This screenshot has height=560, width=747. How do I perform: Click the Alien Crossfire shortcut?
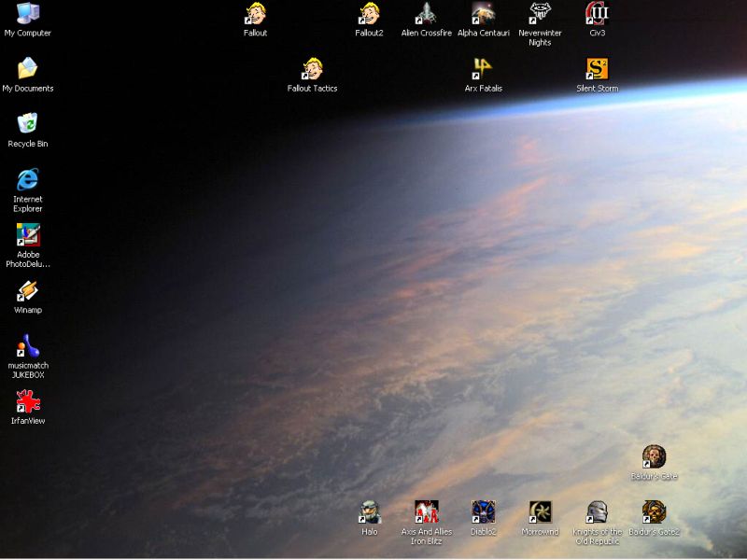click(427, 14)
